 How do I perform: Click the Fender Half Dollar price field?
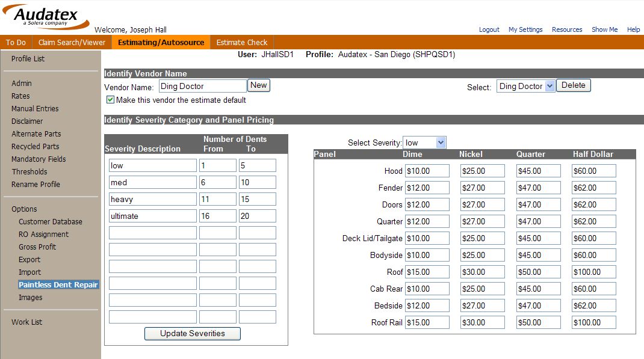594,188
